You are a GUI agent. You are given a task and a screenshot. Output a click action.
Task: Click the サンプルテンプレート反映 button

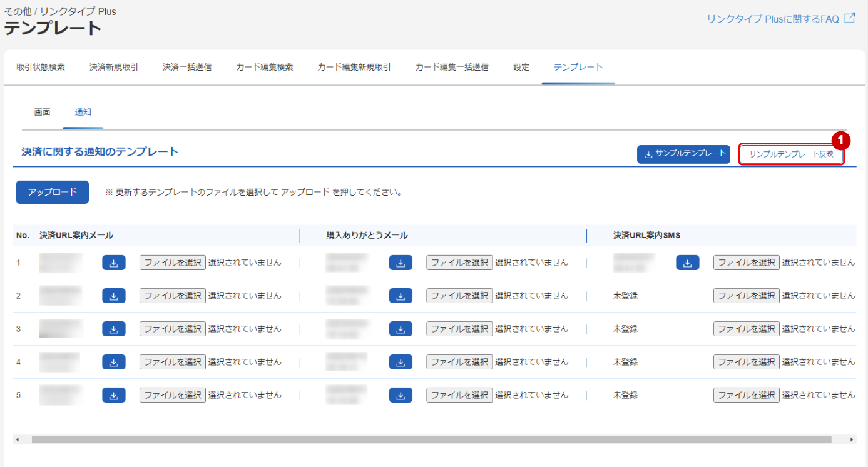[791, 154]
